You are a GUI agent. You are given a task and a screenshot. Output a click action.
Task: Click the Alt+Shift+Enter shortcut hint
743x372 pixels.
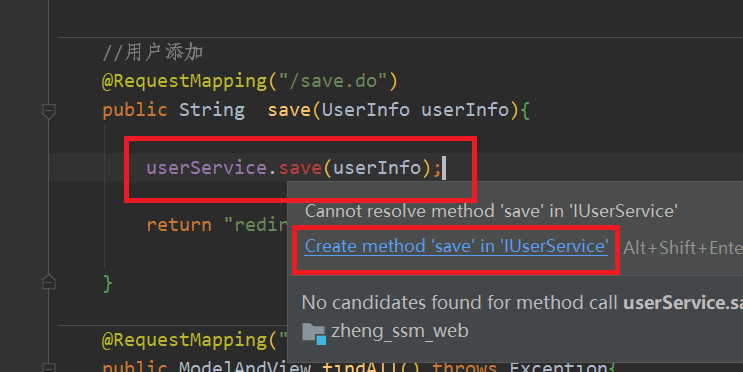click(x=683, y=248)
